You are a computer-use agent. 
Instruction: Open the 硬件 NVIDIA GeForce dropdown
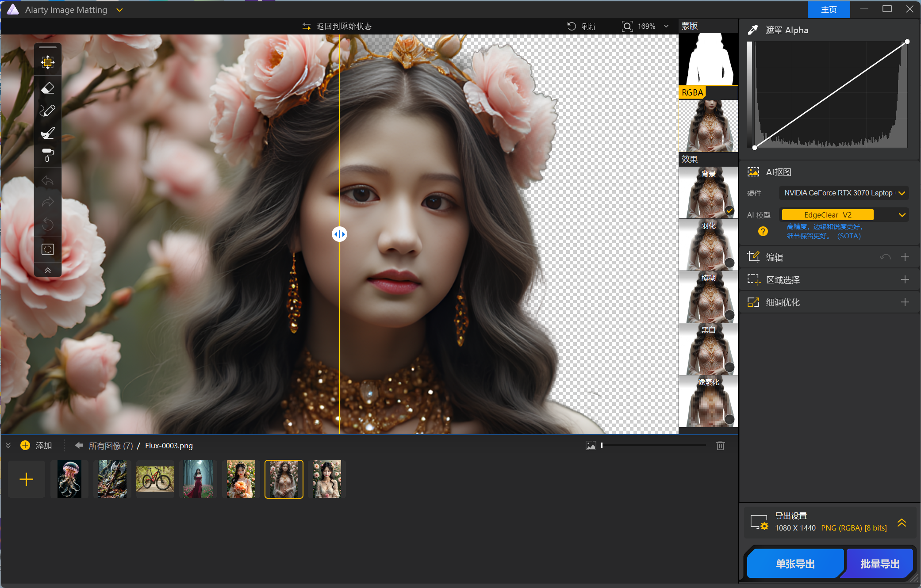click(x=844, y=193)
